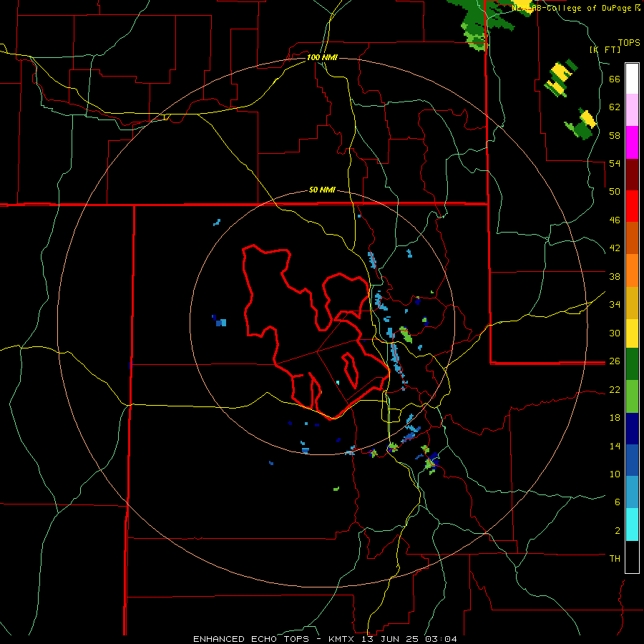644x644 pixels.
Task: Pick the navy blue legend swatch
Action: (x=632, y=429)
